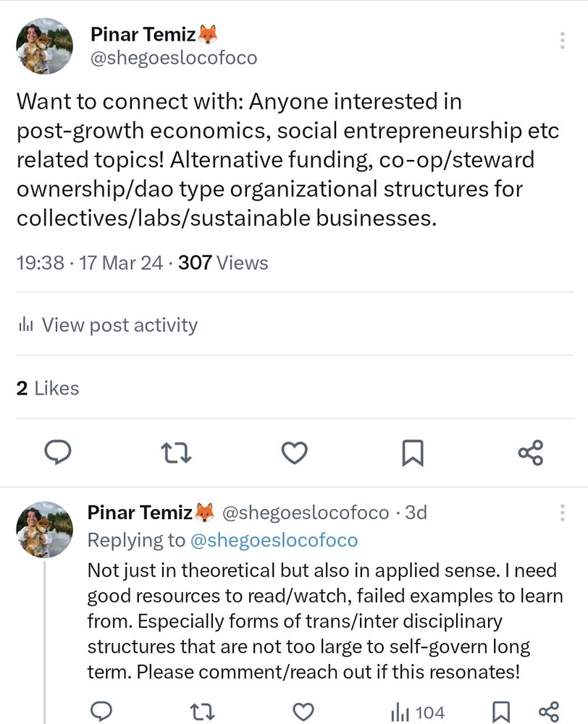Click @shegoeslocofoco in Replying to line
This screenshot has height=724, width=588.
point(274,540)
